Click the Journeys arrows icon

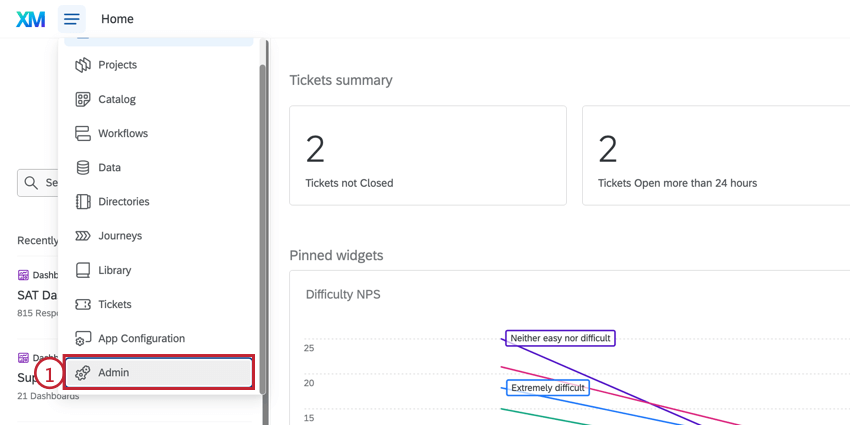pyautogui.click(x=83, y=236)
